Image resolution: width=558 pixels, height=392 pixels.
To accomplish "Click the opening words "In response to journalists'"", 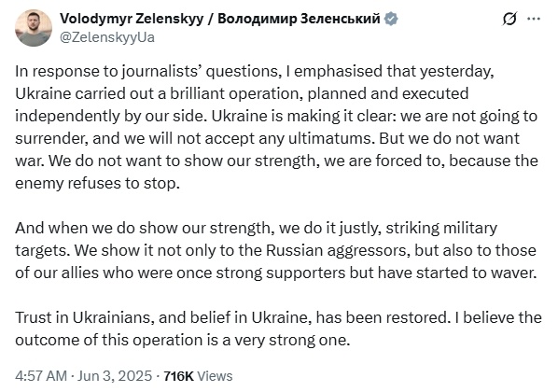I will point(109,72).
